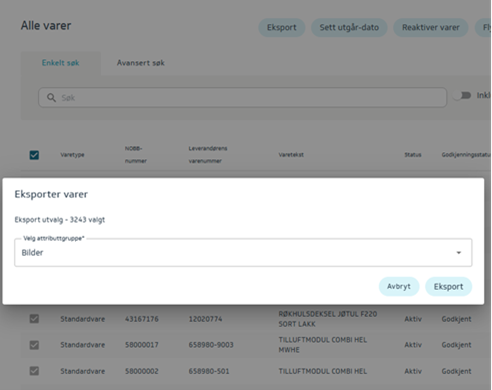Toggle the select-all checkbox in table header
The width and height of the screenshot is (492, 390).
pyautogui.click(x=34, y=155)
